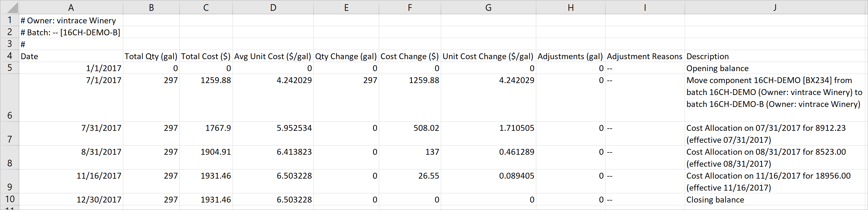Click 'Closing balance' description cell
Screen dimensions: 868x210
click(x=775, y=199)
